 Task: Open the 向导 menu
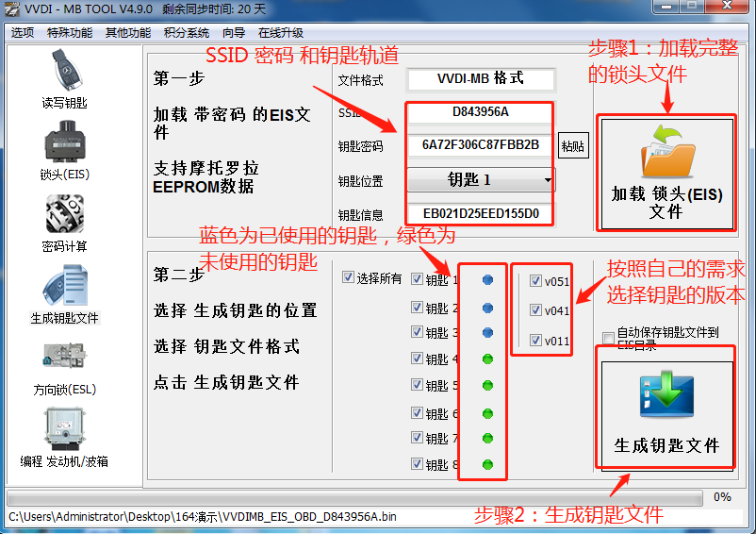234,33
